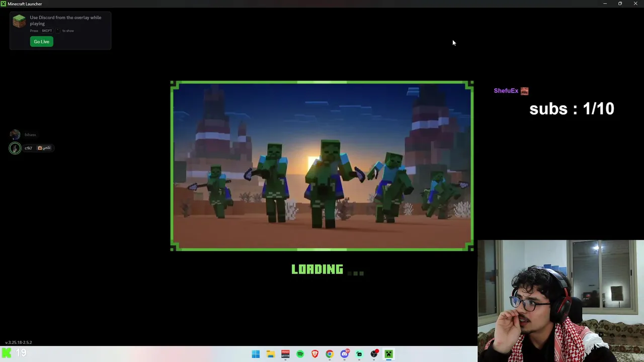Click the c1k7 name tag
Viewport: 644px width, 362px height.
point(29,148)
